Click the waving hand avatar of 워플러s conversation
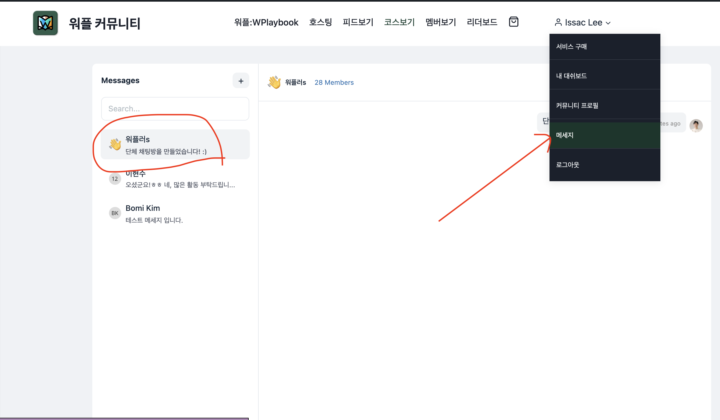Image resolution: width=720 pixels, height=420 pixels. (115, 144)
